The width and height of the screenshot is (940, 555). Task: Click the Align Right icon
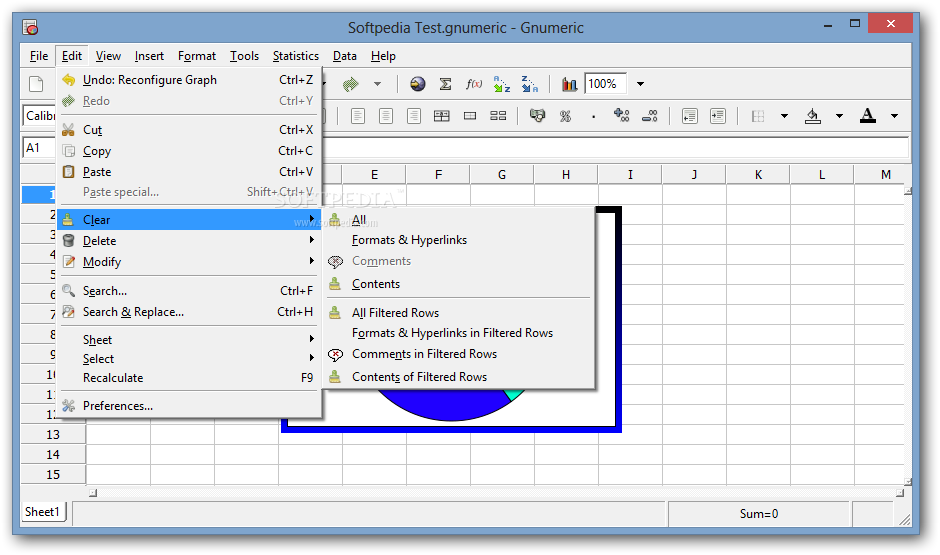click(x=414, y=116)
